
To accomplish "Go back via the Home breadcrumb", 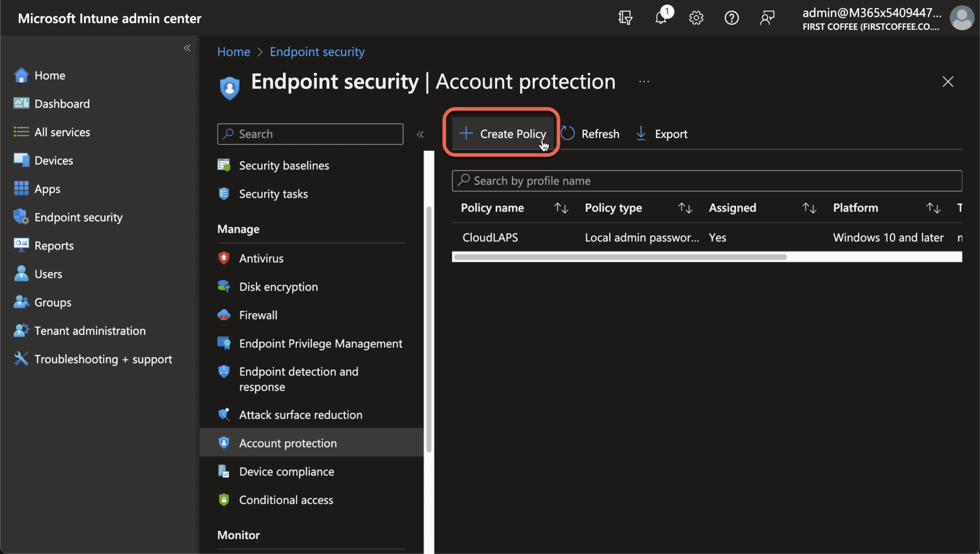I will [x=234, y=51].
